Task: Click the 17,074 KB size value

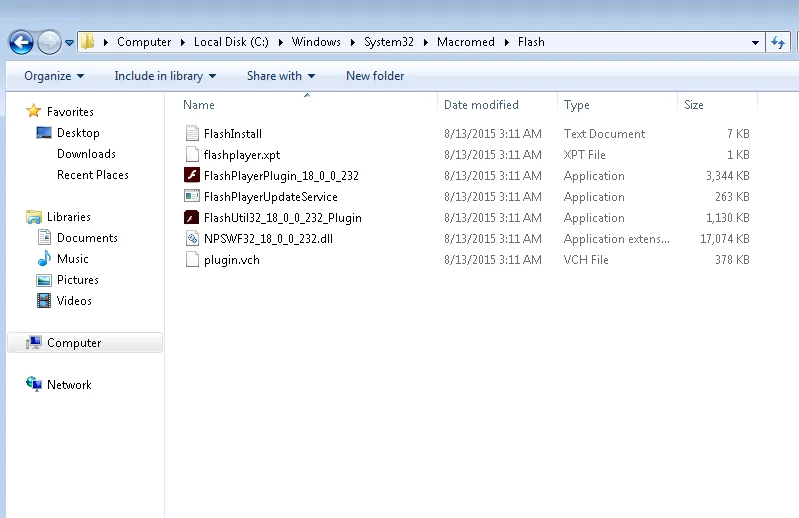Action: [725, 239]
